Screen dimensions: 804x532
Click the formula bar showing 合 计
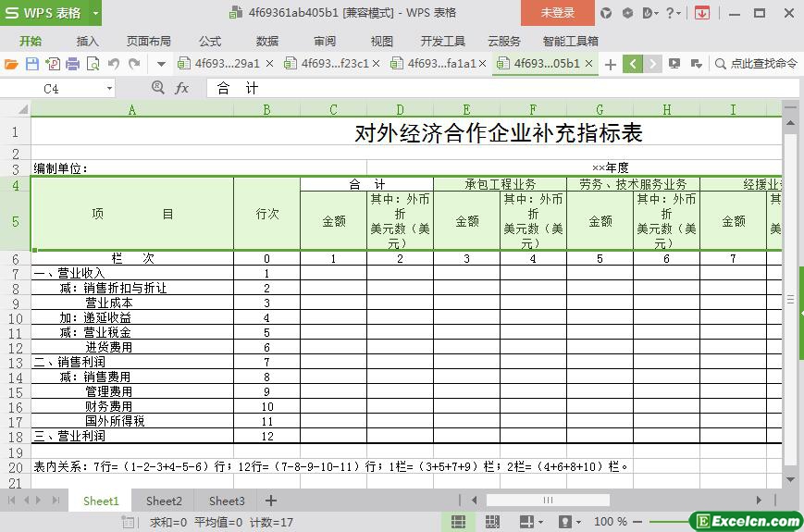[x=502, y=88]
